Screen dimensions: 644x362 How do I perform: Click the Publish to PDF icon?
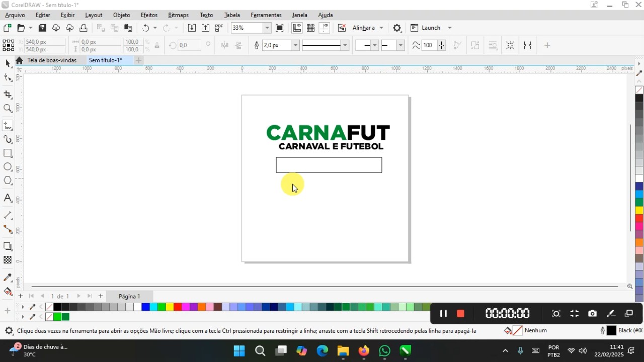(x=219, y=28)
